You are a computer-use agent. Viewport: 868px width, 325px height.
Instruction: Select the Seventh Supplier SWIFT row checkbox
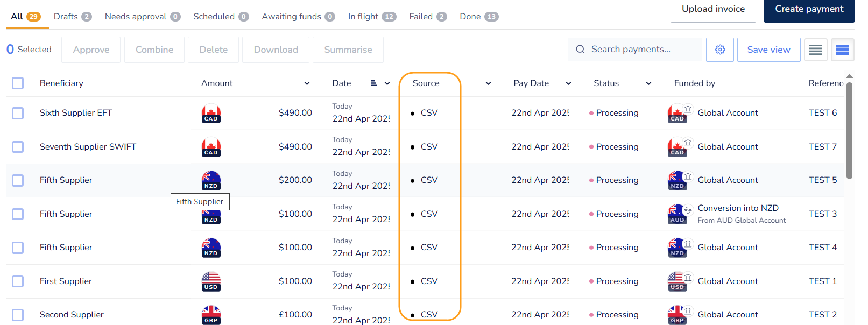(x=18, y=147)
